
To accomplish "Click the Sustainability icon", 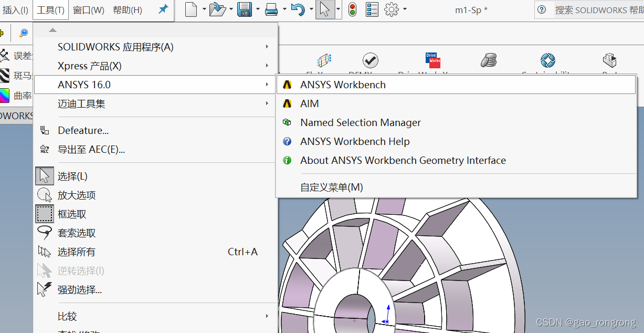I will pos(547,60).
